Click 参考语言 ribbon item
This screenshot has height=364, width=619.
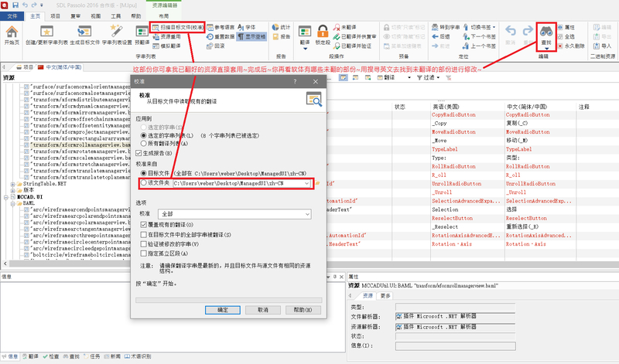(x=221, y=27)
